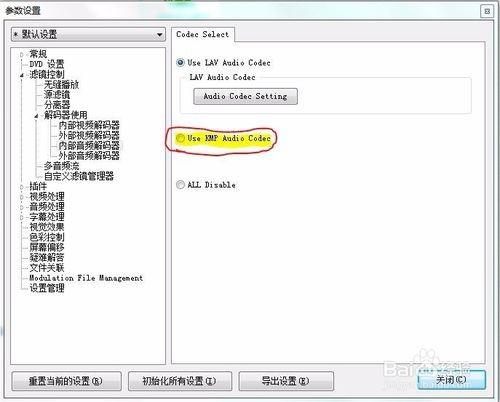
Task: Select the Use LAV Audio Codec radio button
Action: pyautogui.click(x=180, y=62)
